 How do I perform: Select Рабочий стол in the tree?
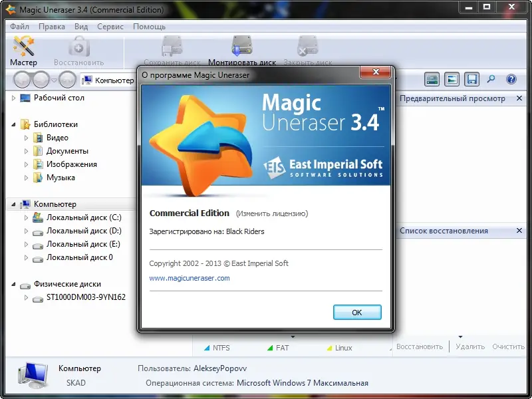coord(59,98)
